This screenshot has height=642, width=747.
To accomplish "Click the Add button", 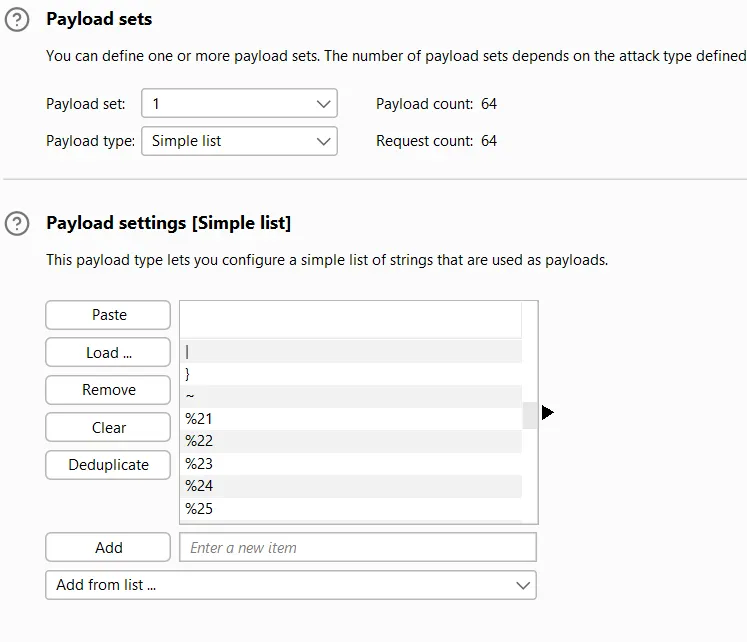I will pyautogui.click(x=108, y=547).
